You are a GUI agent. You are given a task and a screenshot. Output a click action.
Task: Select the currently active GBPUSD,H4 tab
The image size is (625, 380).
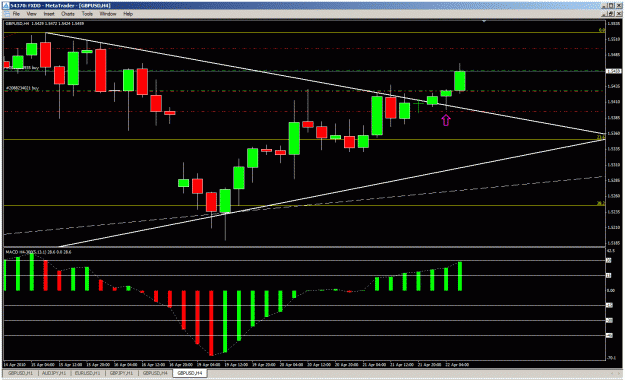[x=190, y=373]
